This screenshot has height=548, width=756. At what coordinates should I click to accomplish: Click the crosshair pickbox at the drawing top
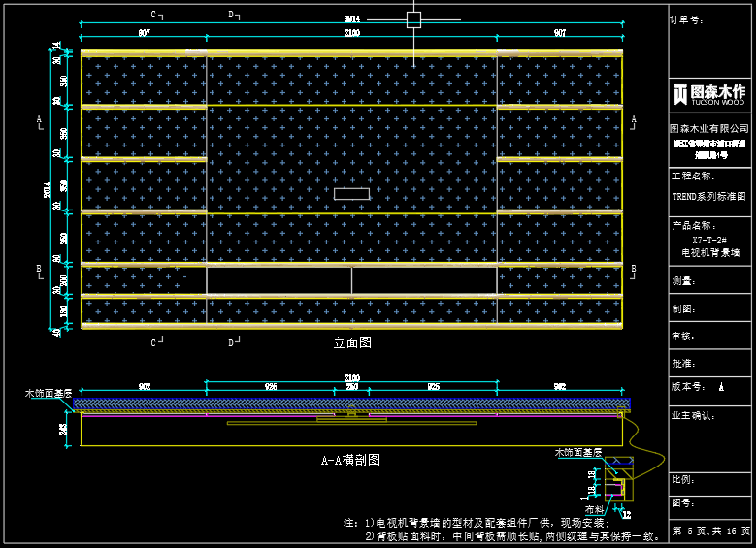413,19
